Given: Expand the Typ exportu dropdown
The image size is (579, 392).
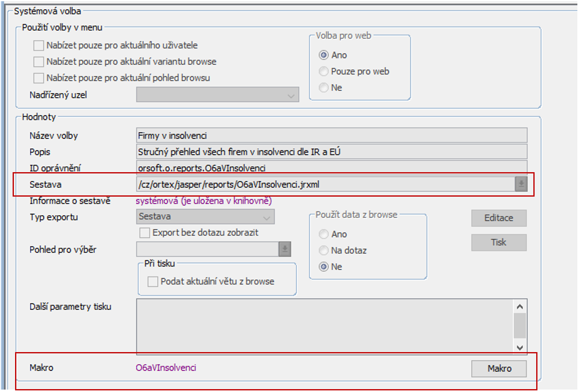Looking at the screenshot, I should pyautogui.click(x=205, y=217).
